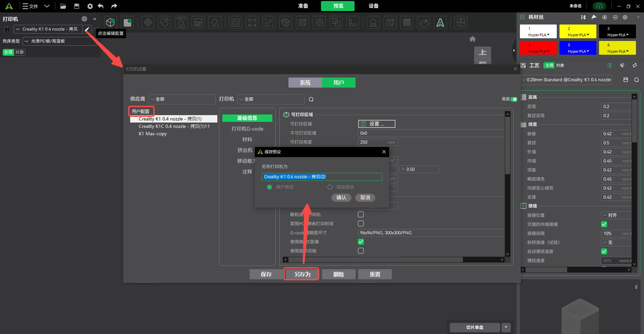
Task: Open the printer preset dropdown in left panel
Action: 48,29
